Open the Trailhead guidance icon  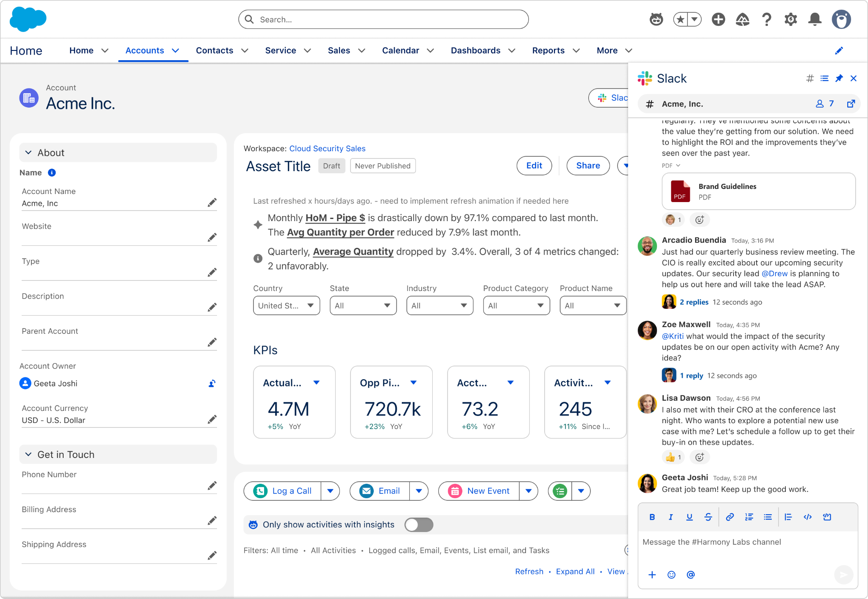[x=743, y=19]
